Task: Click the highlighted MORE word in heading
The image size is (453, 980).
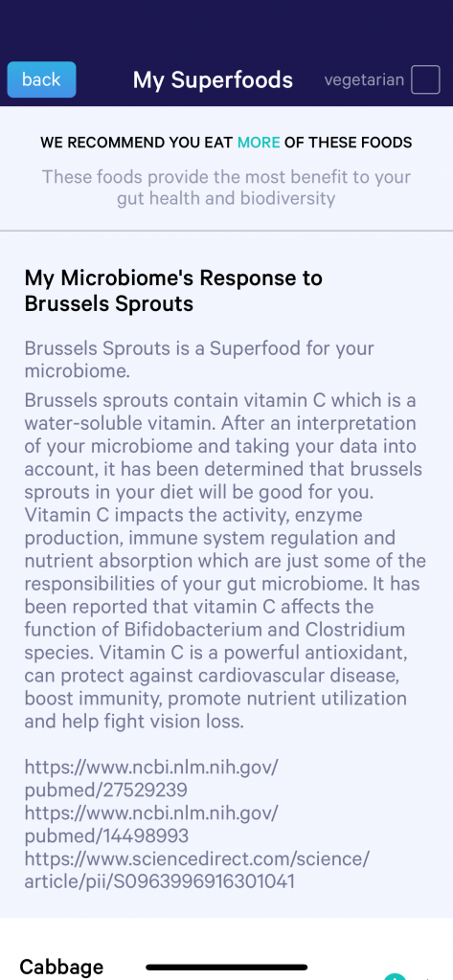Action: [x=259, y=143]
